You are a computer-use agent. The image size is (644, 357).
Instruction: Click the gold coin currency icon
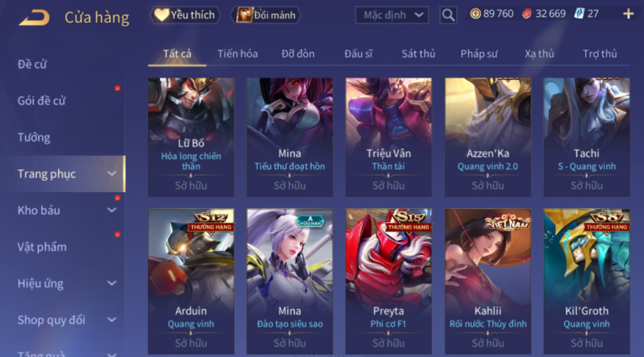click(x=475, y=13)
